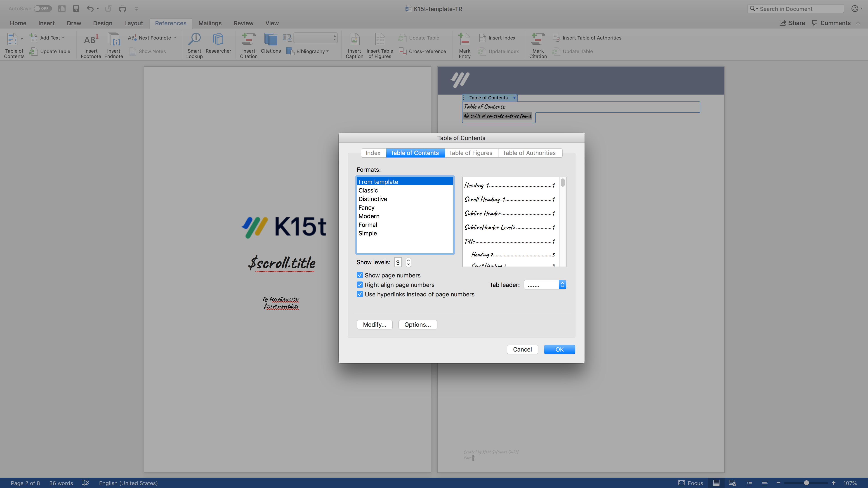868x488 pixels.
Task: Open the Next Footnote dropdown arrow
Action: pos(175,38)
